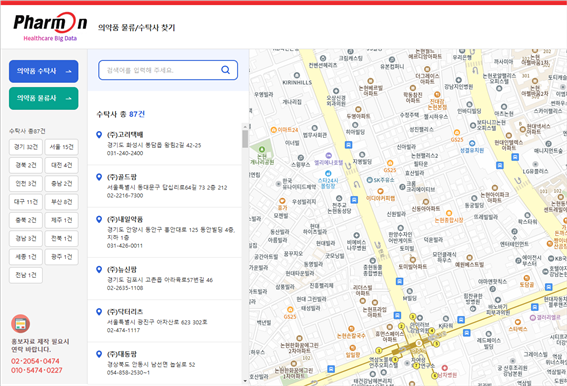Click the 논현종합시장 market icon
Image resolution: width=567 pixels, height=386 pixels.
click(x=449, y=213)
